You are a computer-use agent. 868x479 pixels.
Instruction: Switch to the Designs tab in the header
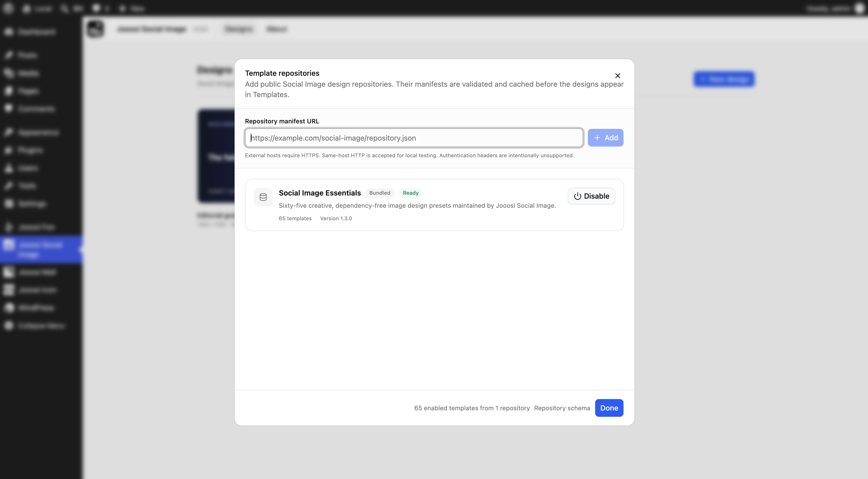(x=238, y=29)
